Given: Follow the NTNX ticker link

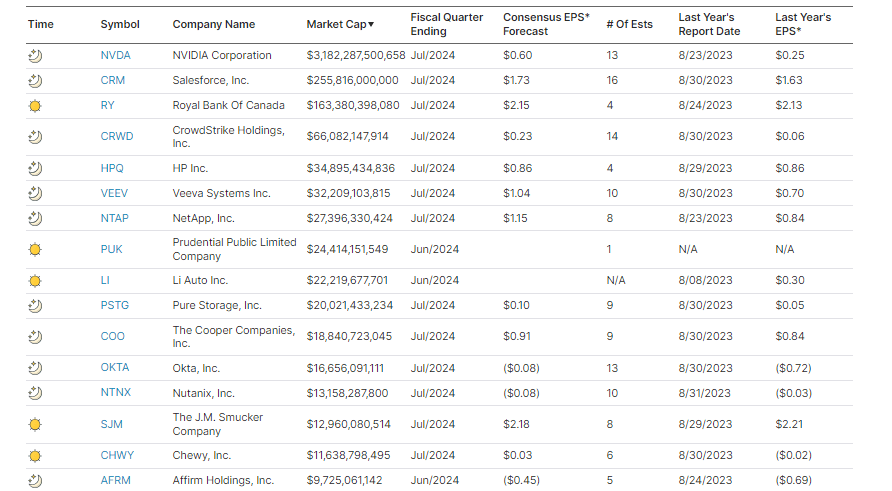Looking at the screenshot, I should [115, 393].
